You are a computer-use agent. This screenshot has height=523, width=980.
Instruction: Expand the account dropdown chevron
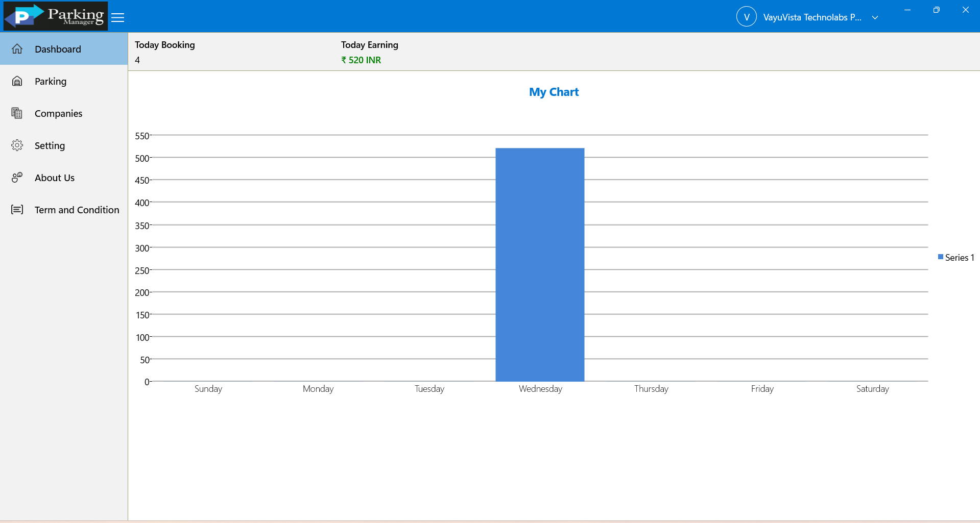click(875, 17)
